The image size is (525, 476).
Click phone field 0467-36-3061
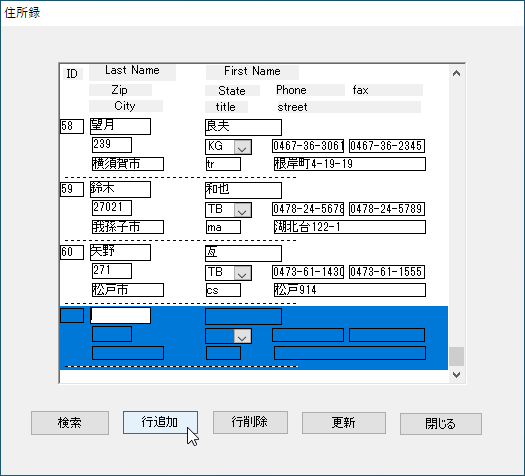pyautogui.click(x=308, y=146)
